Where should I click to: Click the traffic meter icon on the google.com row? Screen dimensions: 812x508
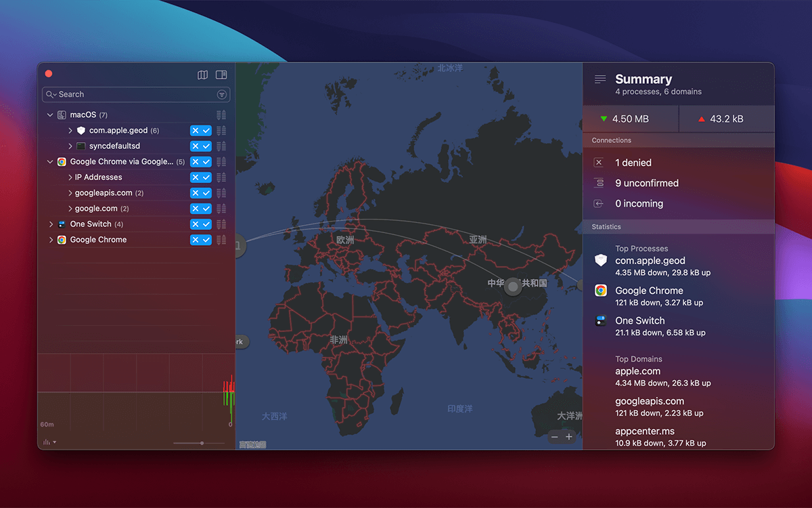tap(221, 209)
